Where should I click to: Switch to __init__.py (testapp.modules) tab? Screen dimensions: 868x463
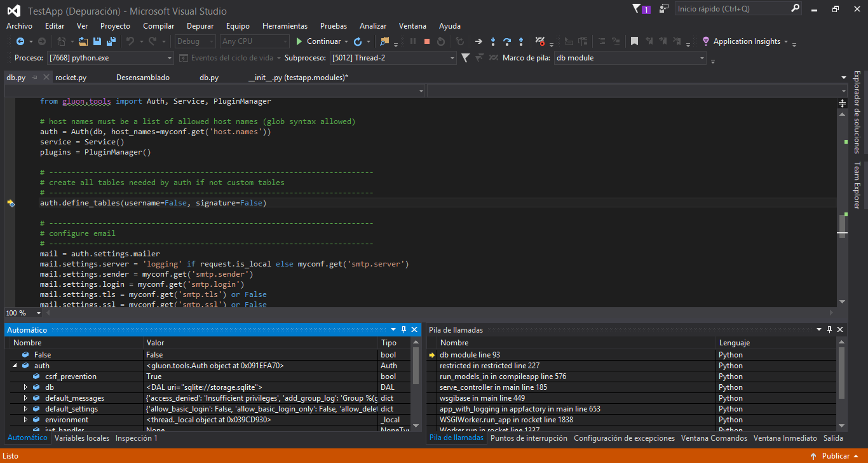point(298,78)
